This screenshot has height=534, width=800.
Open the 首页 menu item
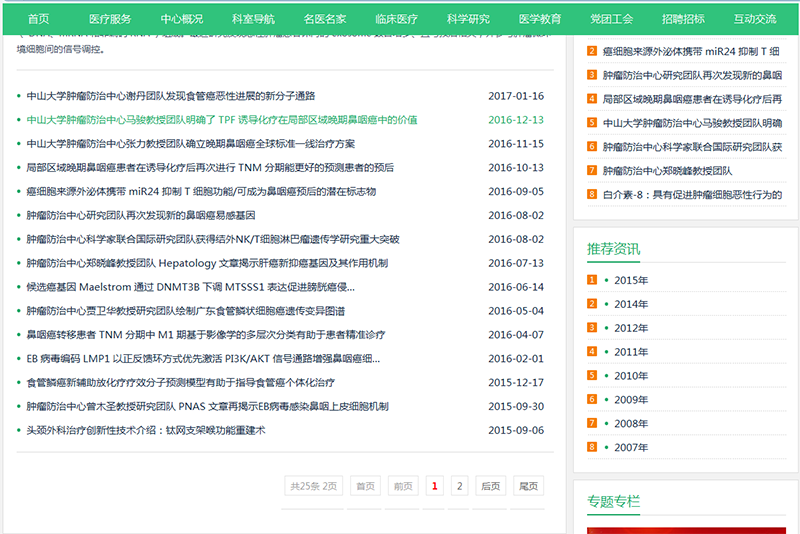38,19
